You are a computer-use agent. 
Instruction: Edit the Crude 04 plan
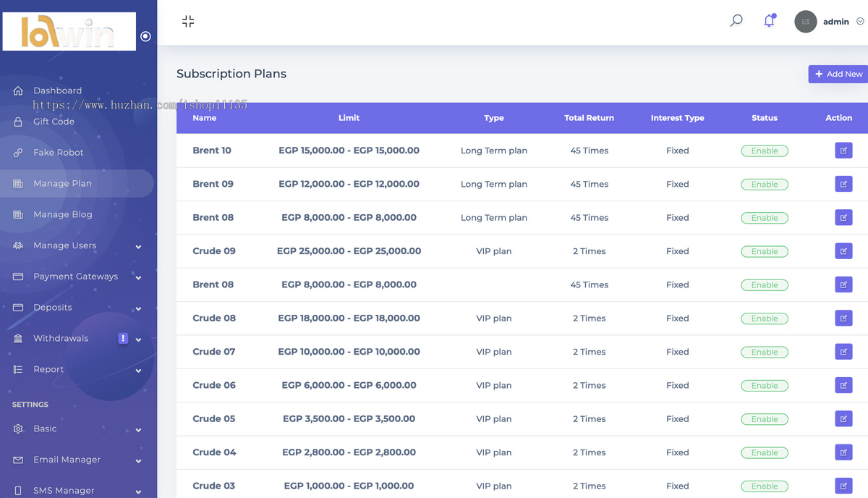coord(843,452)
